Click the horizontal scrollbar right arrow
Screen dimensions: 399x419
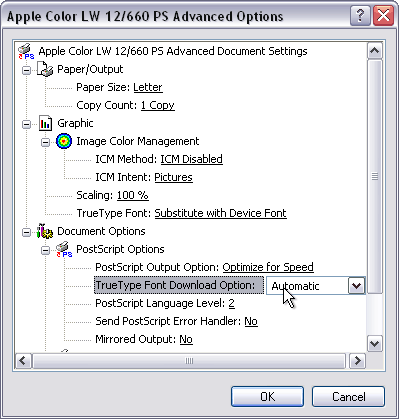click(x=357, y=361)
